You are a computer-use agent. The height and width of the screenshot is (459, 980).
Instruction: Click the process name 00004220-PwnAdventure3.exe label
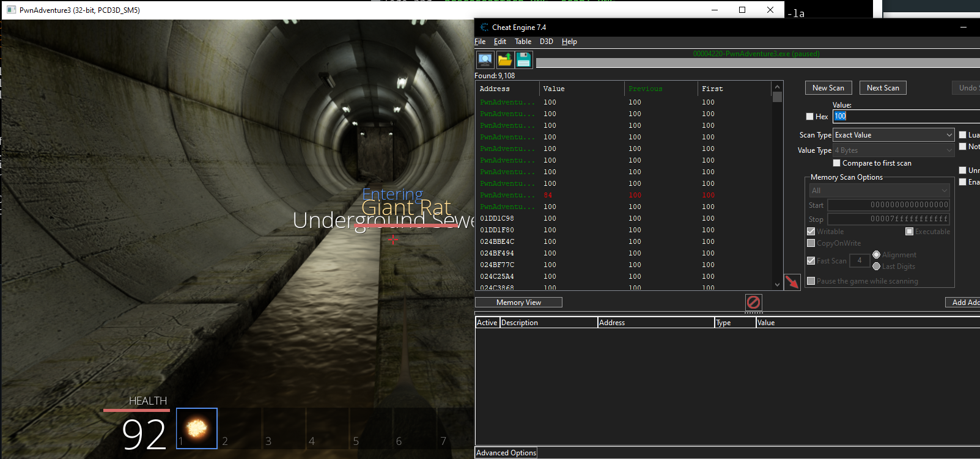click(756, 54)
